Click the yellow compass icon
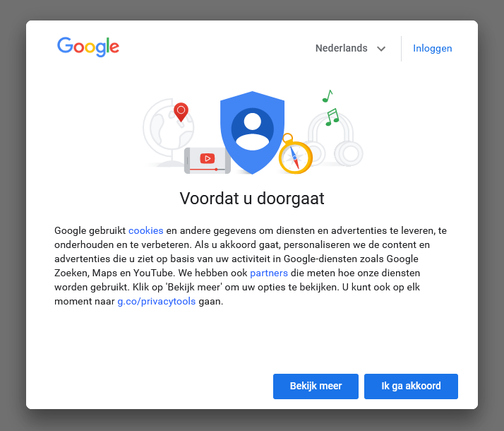The height and width of the screenshot is (431, 504). [x=295, y=155]
